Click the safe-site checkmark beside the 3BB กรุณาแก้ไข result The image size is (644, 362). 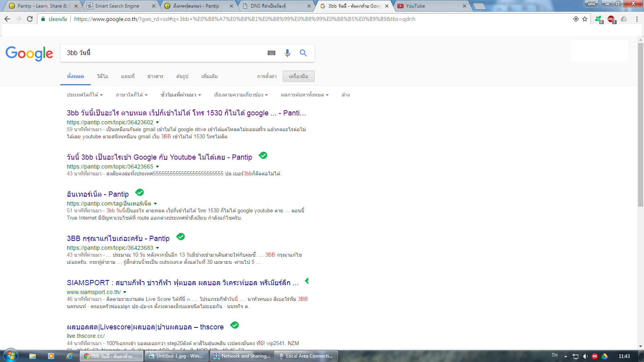coord(180,237)
